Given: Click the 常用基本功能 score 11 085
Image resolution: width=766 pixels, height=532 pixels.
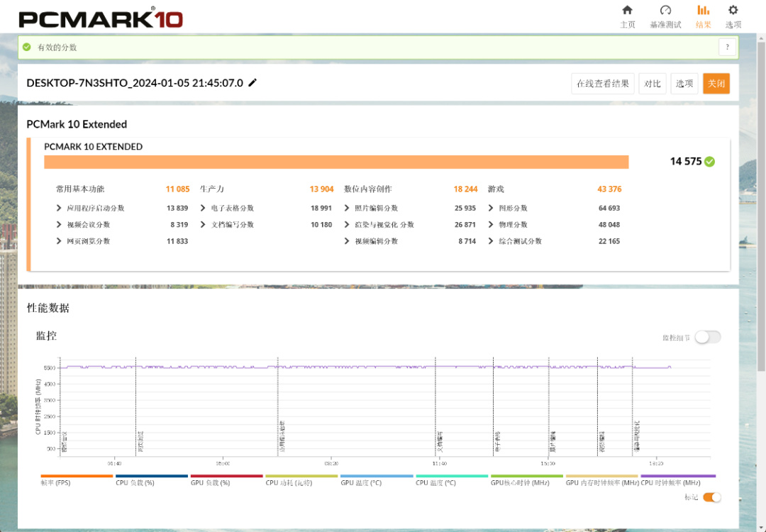Looking at the screenshot, I should pos(177,189).
